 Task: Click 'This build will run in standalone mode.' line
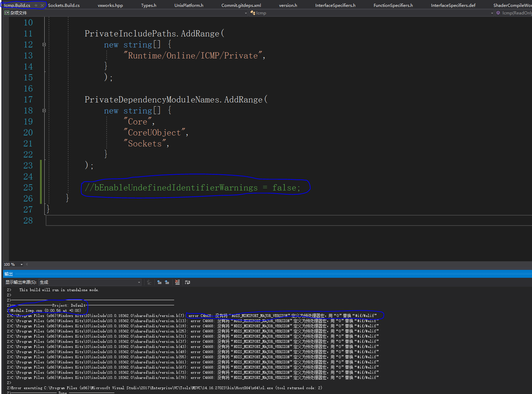tap(59, 290)
